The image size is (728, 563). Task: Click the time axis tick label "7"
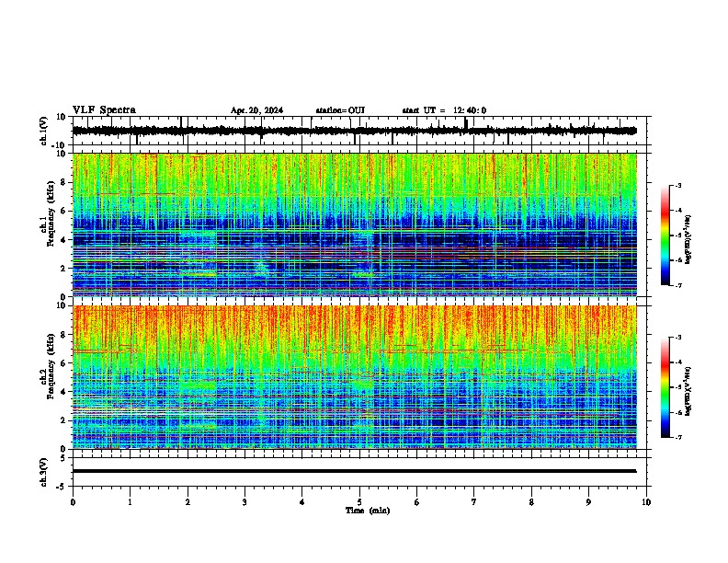click(474, 502)
